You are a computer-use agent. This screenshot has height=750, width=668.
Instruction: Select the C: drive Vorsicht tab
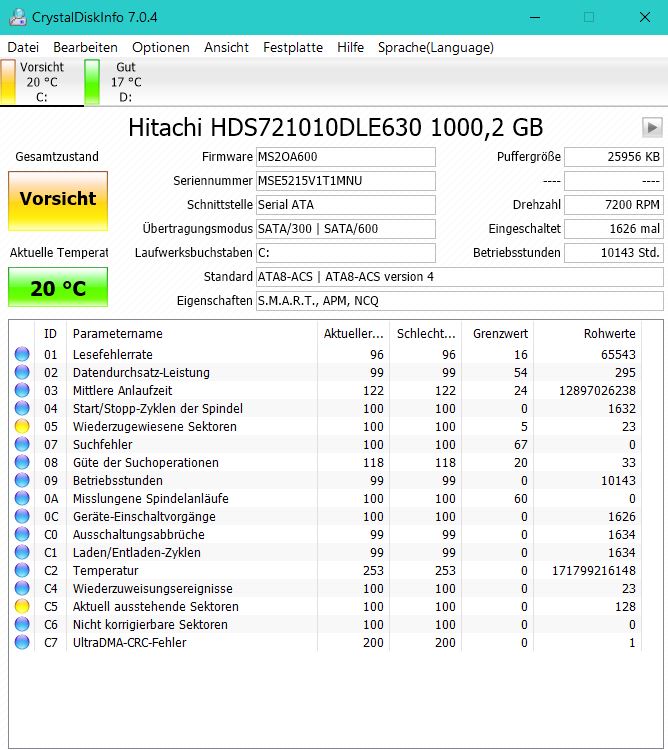(x=42, y=82)
